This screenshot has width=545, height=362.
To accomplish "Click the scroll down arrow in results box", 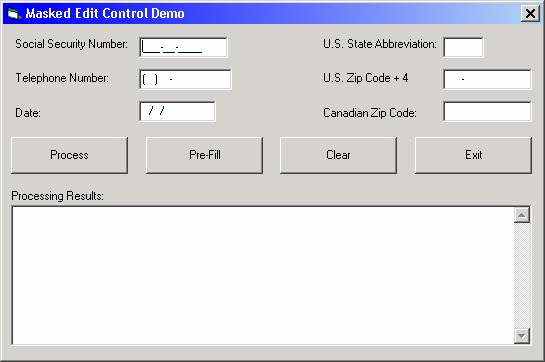I will 522,336.
